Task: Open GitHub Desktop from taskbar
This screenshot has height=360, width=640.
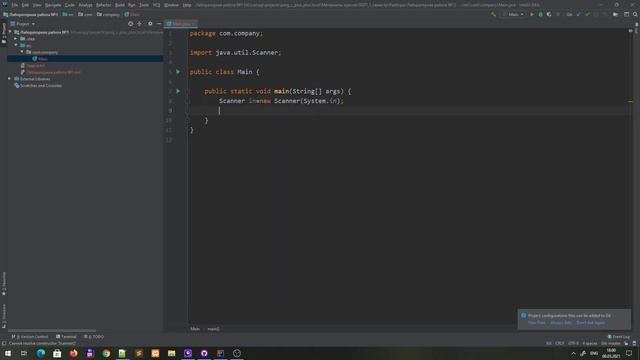Action: pos(204,353)
